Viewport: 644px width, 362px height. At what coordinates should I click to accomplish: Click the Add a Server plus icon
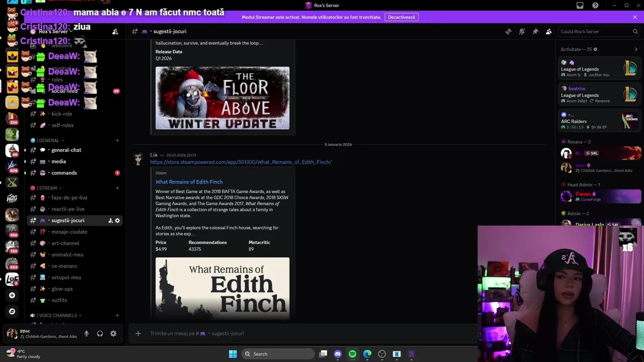pyautogui.click(x=12, y=295)
